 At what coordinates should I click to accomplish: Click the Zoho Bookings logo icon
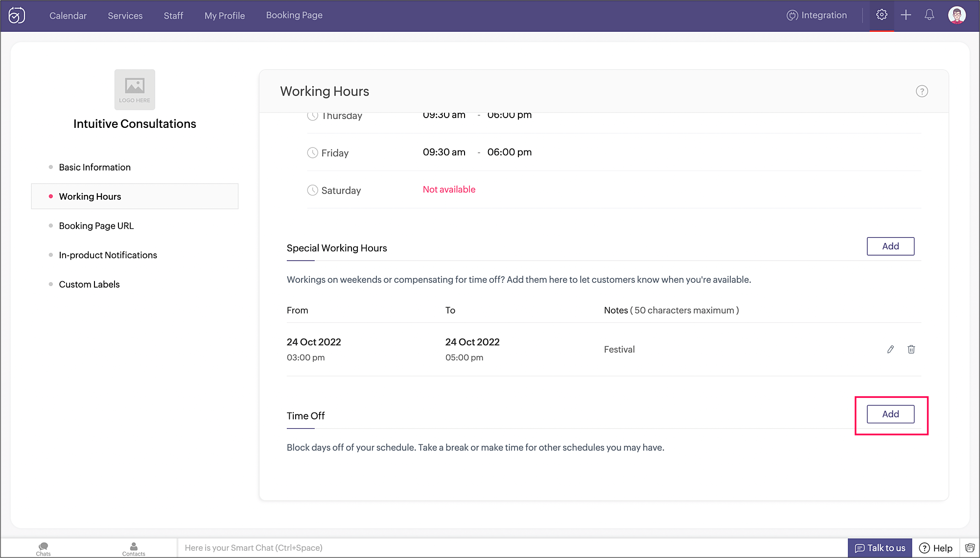coord(17,16)
